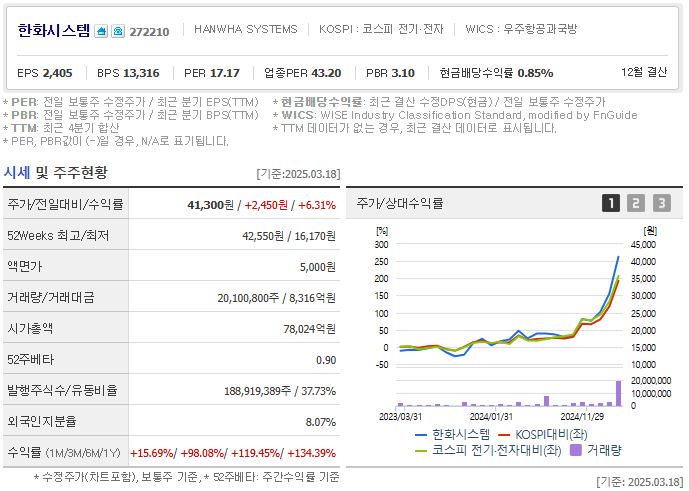Select the 1Y return +134.39%
This screenshot has height=491, width=689.
click(312, 453)
